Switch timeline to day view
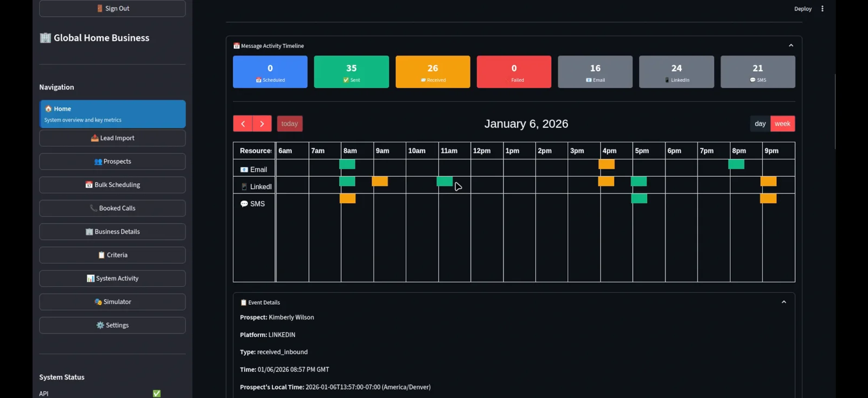 (x=760, y=124)
